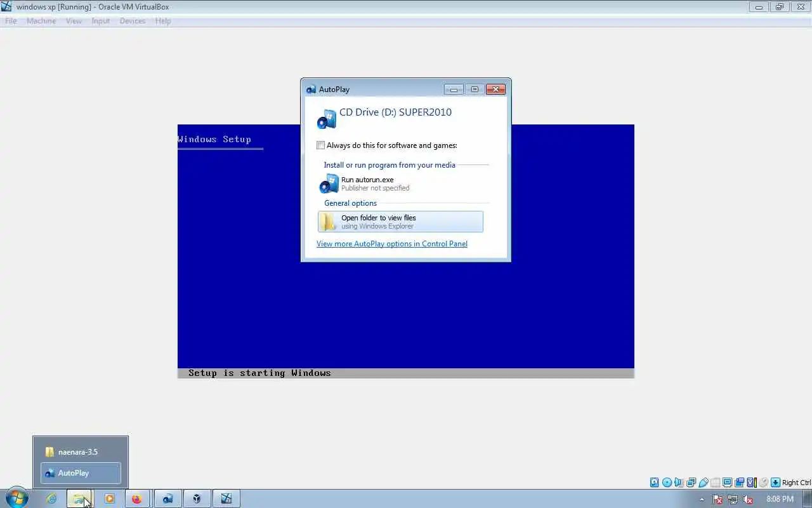Click the folder icon beside Open folder option
This screenshot has height=508, width=812.
pos(328,222)
